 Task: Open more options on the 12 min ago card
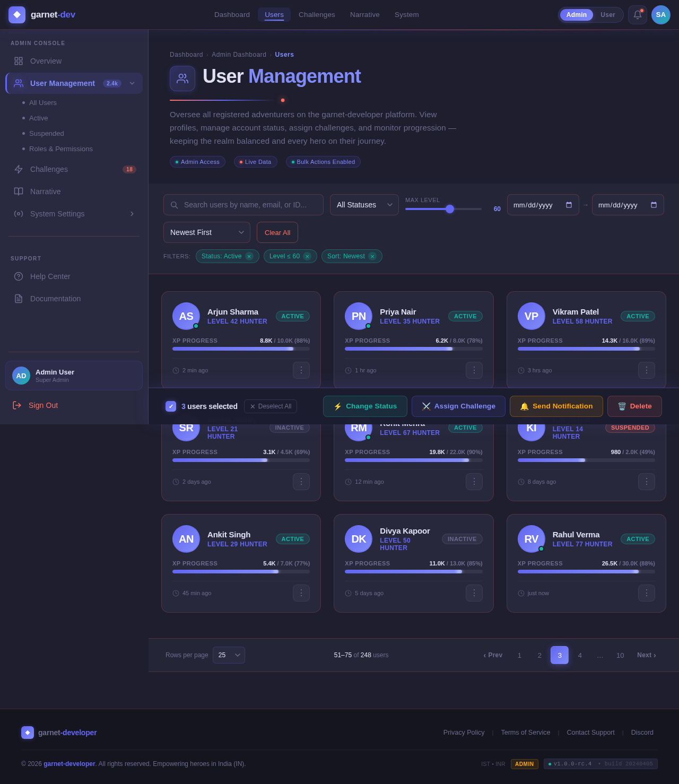[474, 482]
